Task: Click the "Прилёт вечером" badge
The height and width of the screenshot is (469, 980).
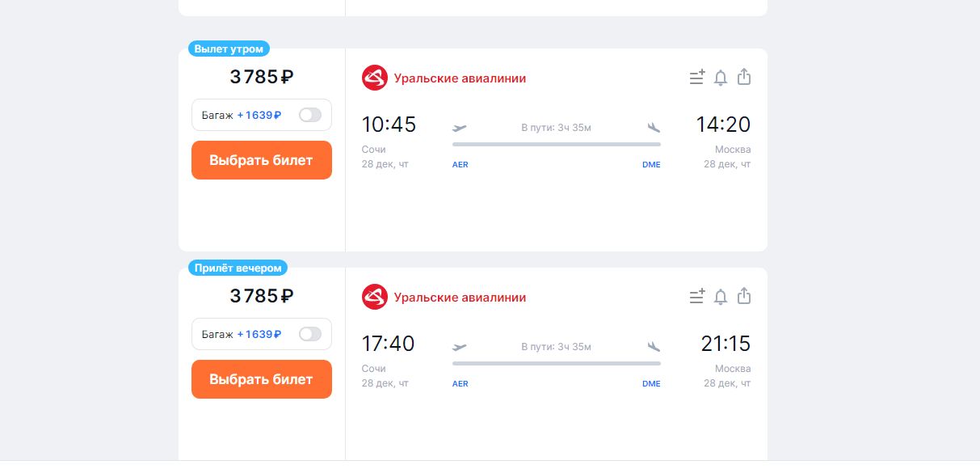Action: click(238, 268)
